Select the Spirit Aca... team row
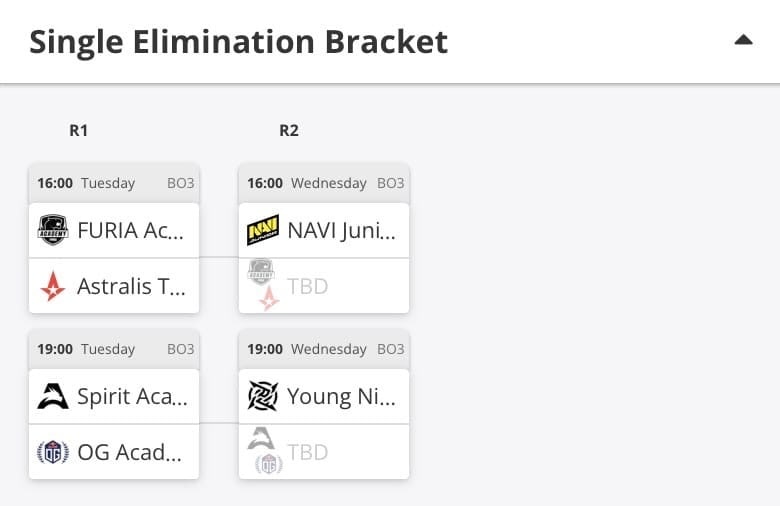 (114, 396)
